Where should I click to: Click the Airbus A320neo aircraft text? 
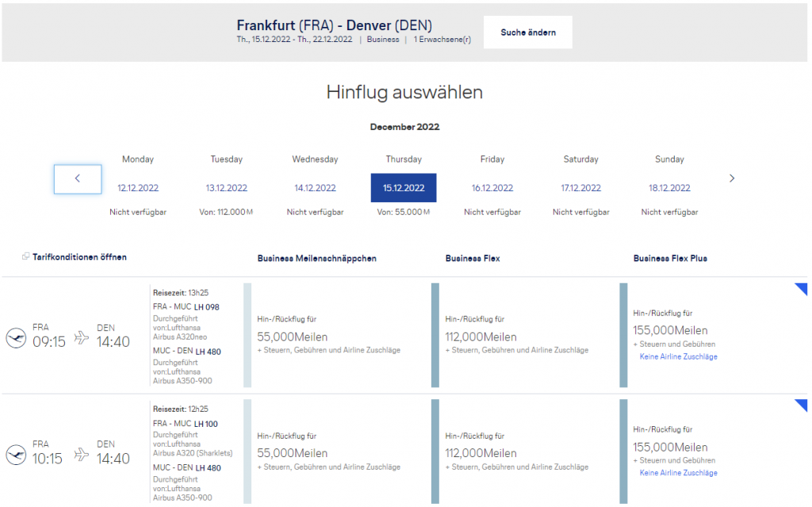point(180,337)
